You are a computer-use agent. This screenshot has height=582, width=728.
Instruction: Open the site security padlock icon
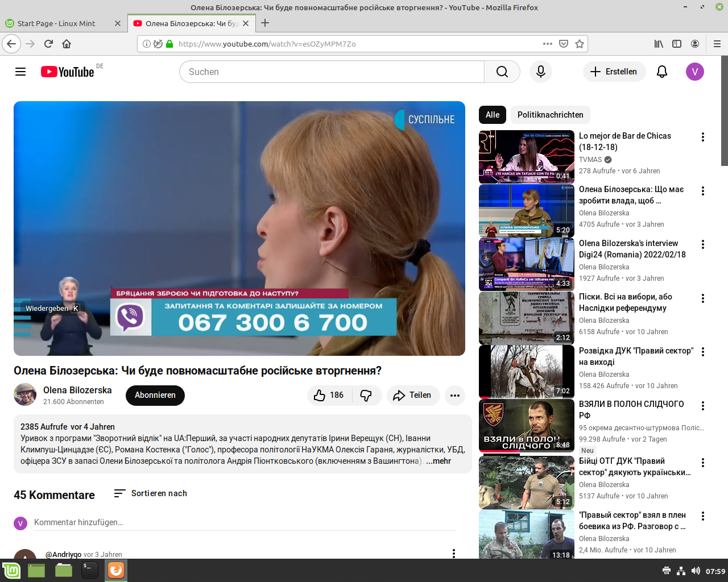click(169, 44)
